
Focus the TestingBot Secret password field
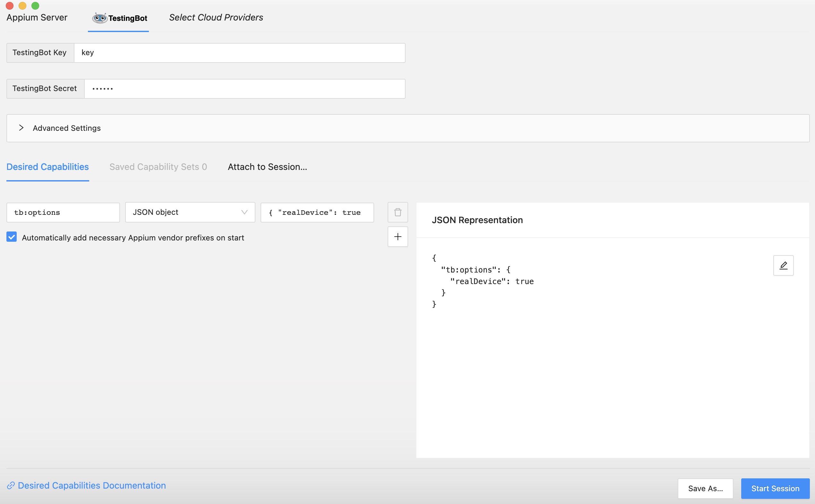coord(245,89)
